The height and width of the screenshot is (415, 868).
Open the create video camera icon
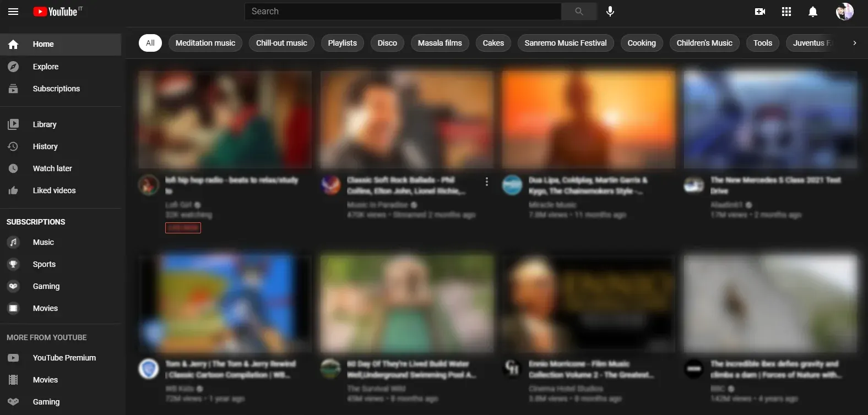(760, 12)
